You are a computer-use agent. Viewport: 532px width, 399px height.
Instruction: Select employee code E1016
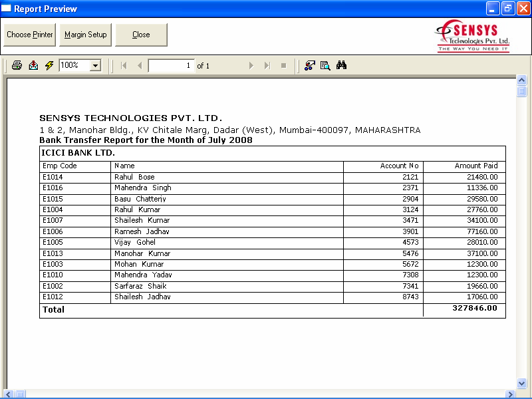tap(53, 188)
